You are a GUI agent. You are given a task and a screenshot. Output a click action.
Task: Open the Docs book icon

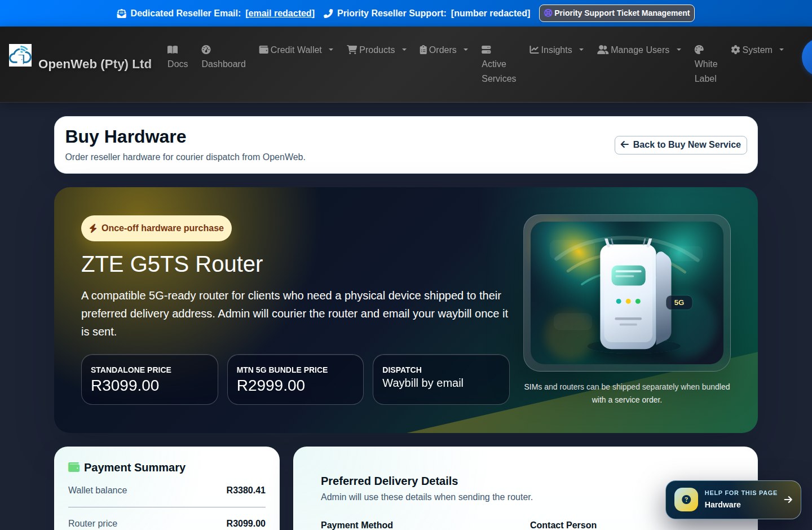[173, 50]
